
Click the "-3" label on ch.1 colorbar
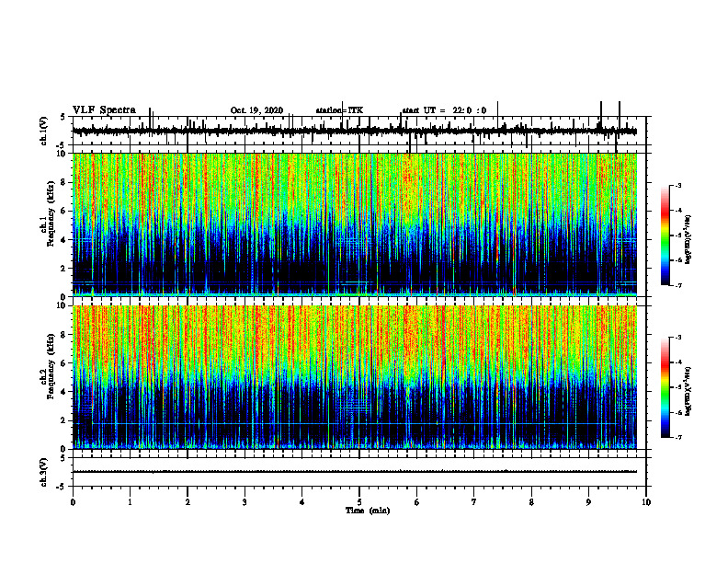(x=678, y=186)
